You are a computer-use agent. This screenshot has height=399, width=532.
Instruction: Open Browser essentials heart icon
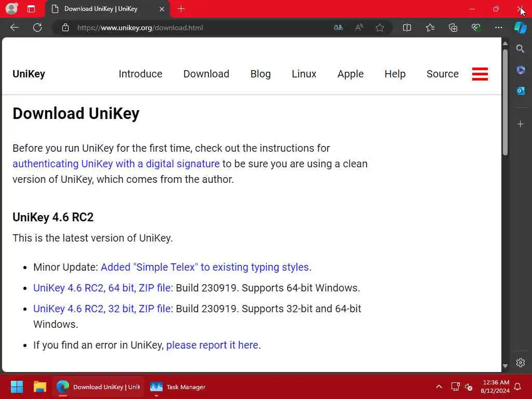coord(476,28)
